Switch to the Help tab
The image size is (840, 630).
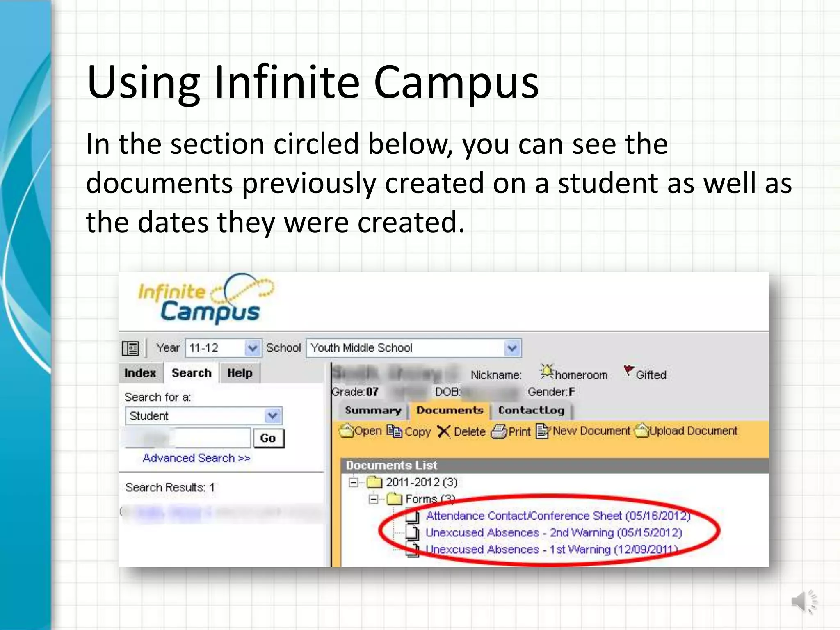coord(240,373)
